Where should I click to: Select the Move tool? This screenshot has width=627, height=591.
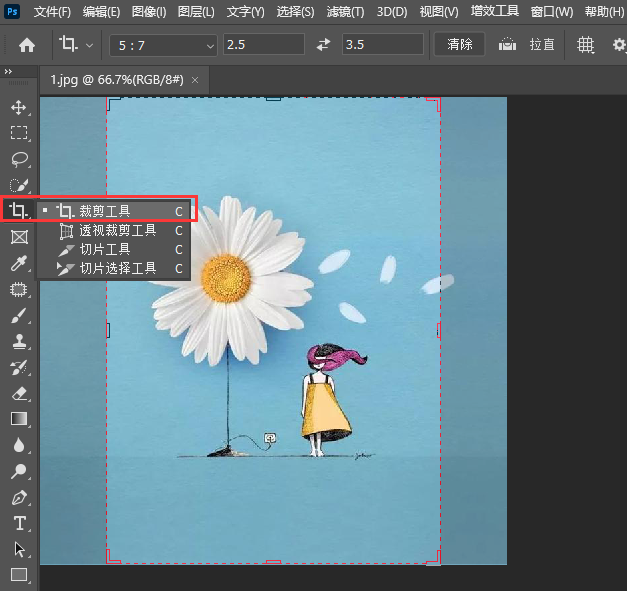coord(19,107)
